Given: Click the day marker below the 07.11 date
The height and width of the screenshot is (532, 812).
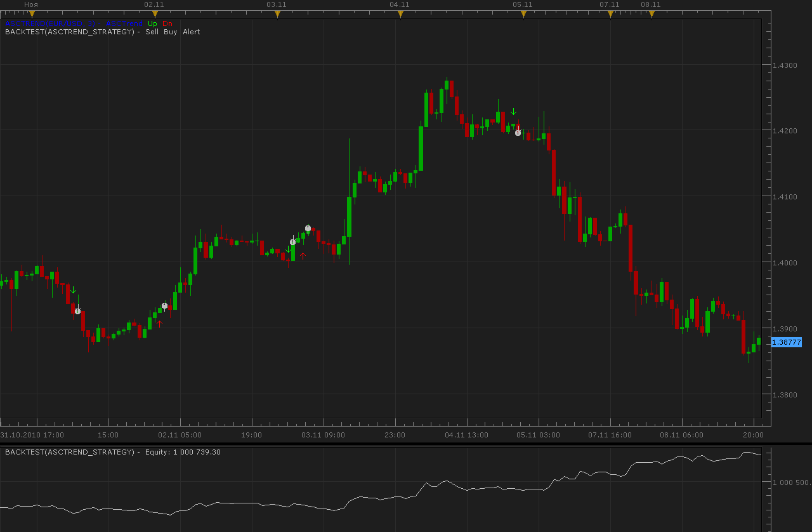Looking at the screenshot, I should [610, 14].
